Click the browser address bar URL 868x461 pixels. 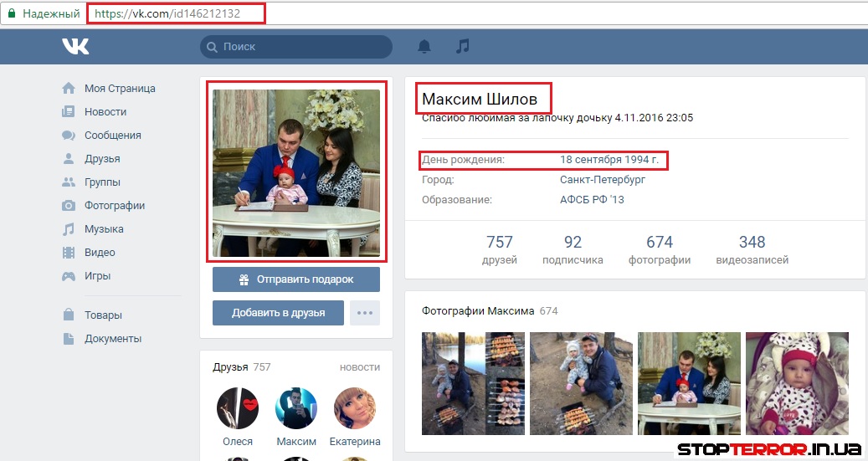(167, 13)
